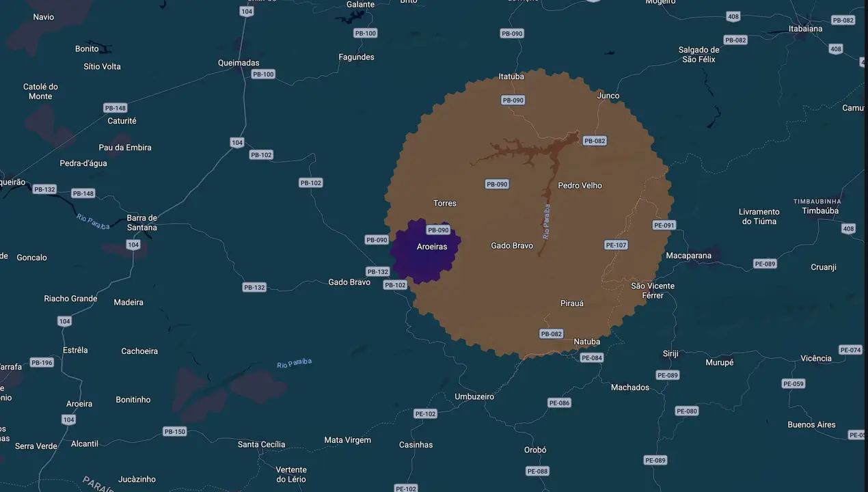Image resolution: width=868 pixels, height=492 pixels.
Task: Select the Junco label
Action: (608, 96)
